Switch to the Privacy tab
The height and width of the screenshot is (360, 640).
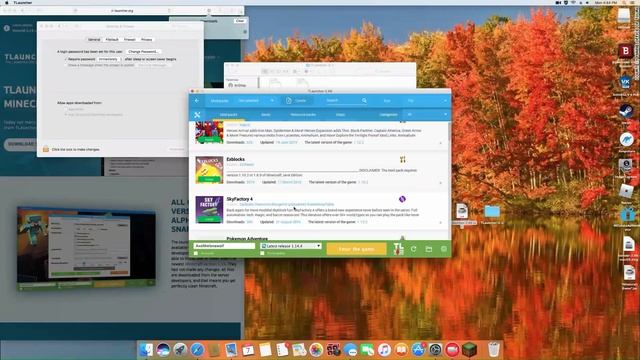[x=147, y=40]
